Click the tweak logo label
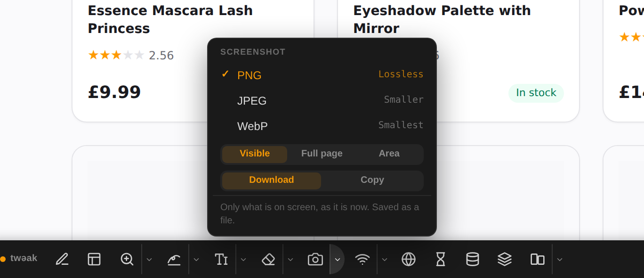 24,258
